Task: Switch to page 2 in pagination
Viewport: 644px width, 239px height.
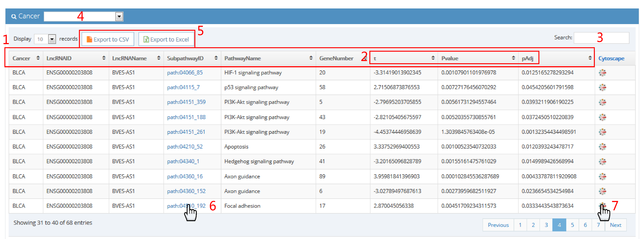Action: click(x=533, y=225)
